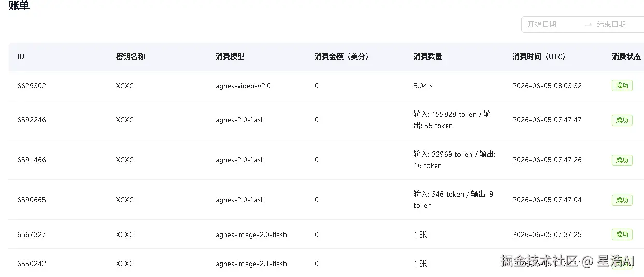Click XCXC key name in row 6591466

[125, 160]
